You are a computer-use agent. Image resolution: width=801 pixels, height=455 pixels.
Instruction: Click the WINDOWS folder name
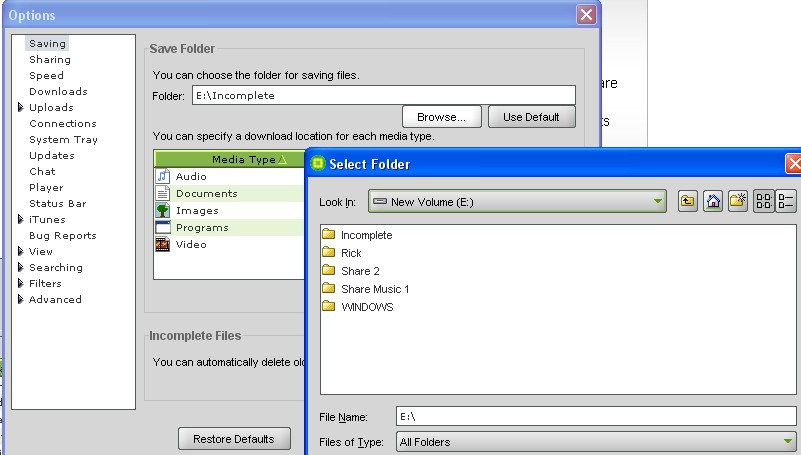point(367,307)
